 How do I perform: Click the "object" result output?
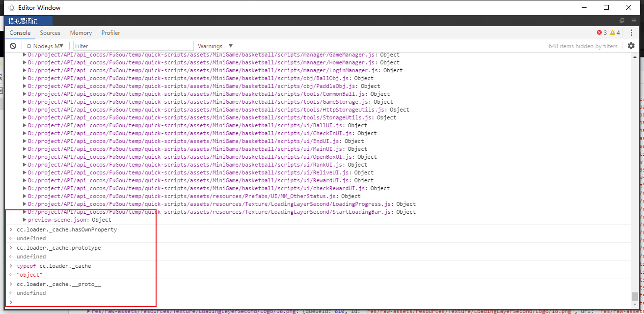[x=29, y=275]
